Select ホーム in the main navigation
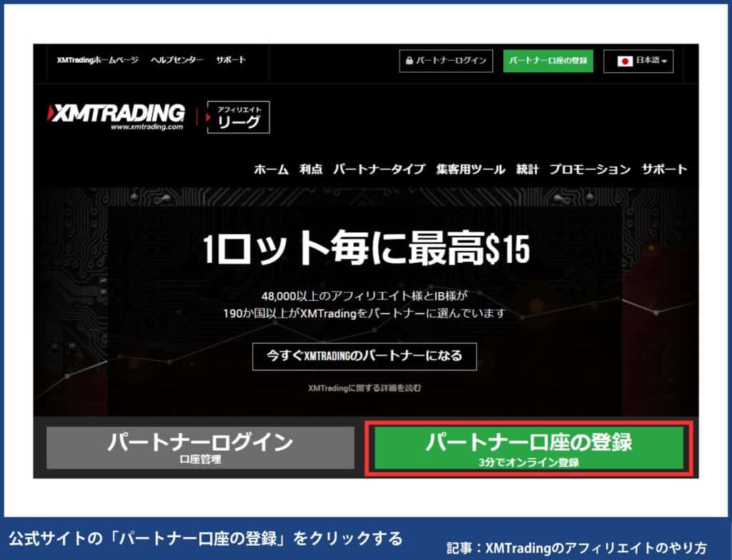732x560 pixels. (270, 169)
